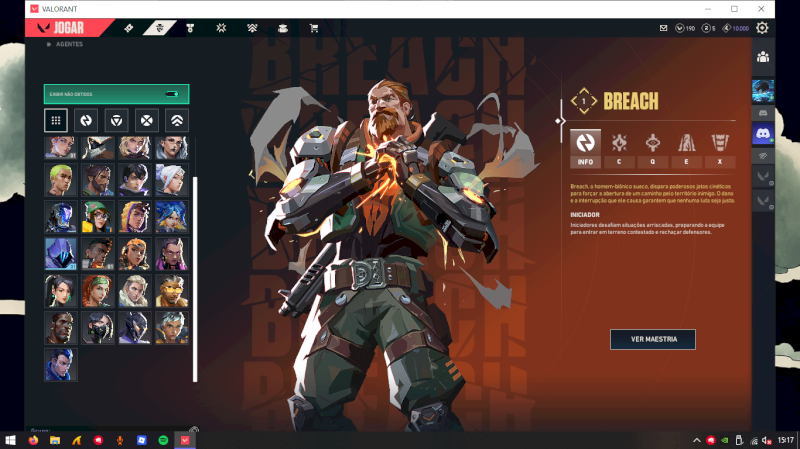Screen dimensions: 800x449
Task: Open the Windows Start menu
Action: 10,440
